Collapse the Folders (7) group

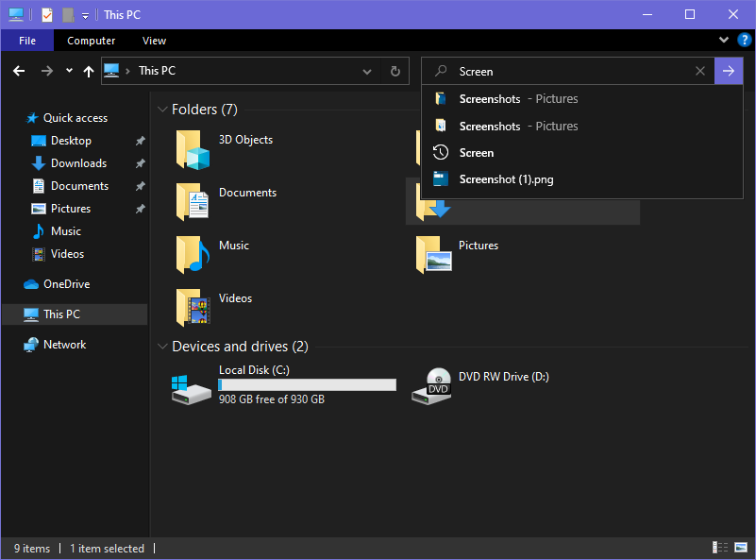tap(163, 110)
